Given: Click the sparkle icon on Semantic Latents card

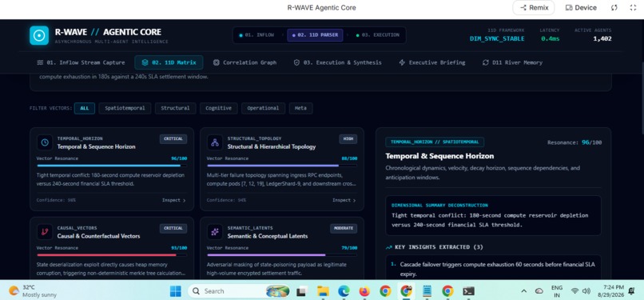Looking at the screenshot, I should (x=215, y=232).
